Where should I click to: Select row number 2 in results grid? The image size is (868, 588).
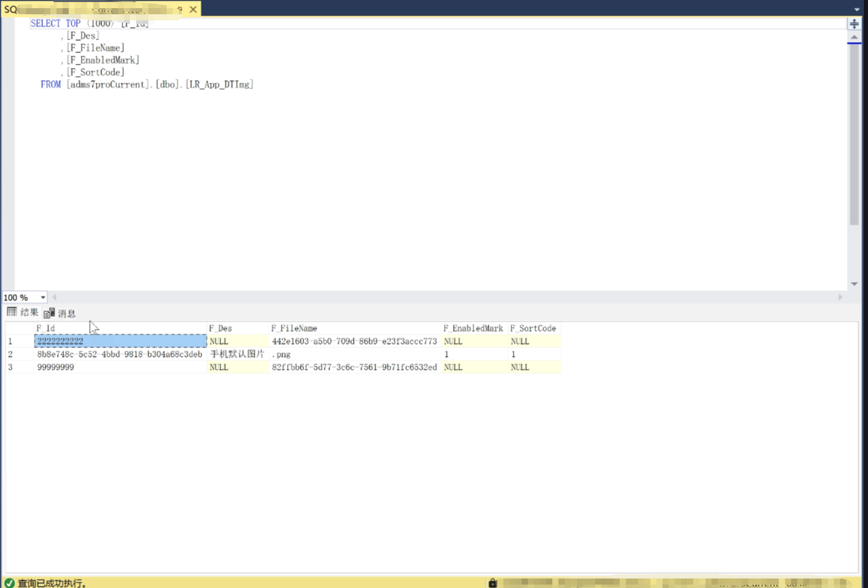point(20,354)
